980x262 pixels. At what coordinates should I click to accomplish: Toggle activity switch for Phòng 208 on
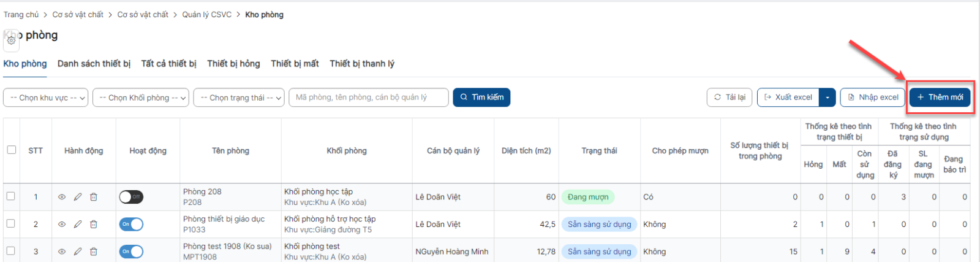[x=131, y=197]
